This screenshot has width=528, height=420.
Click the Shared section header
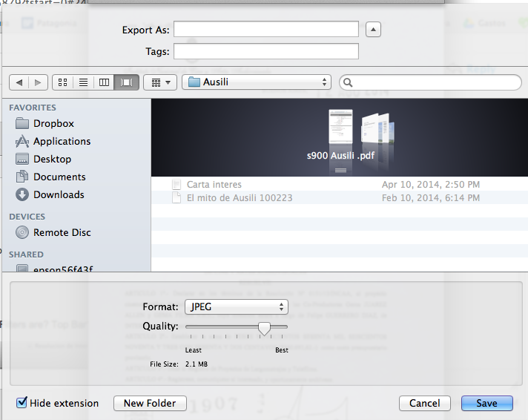point(26,255)
